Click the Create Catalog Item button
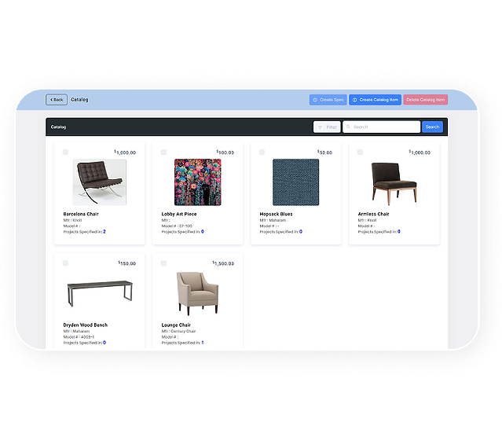 pos(375,100)
